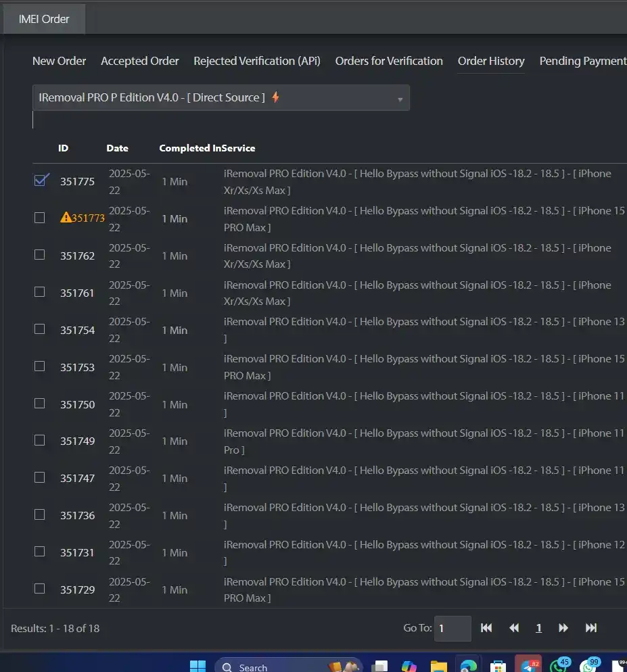Open the iRemoval PRO service dropdown
The height and width of the screenshot is (672, 627).
221,98
